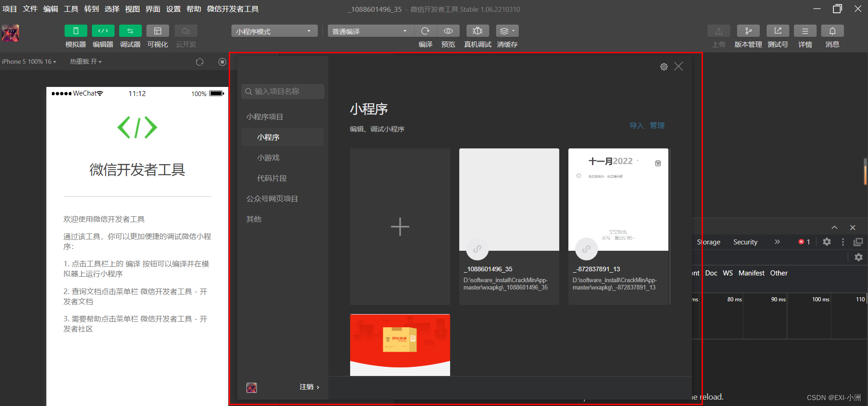Open version management (版本管理) icon

(x=748, y=31)
